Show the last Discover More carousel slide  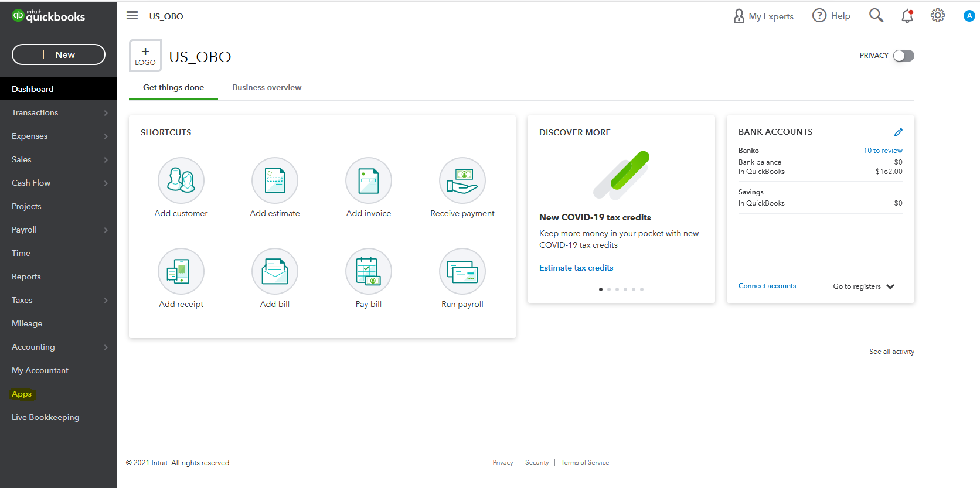point(642,289)
